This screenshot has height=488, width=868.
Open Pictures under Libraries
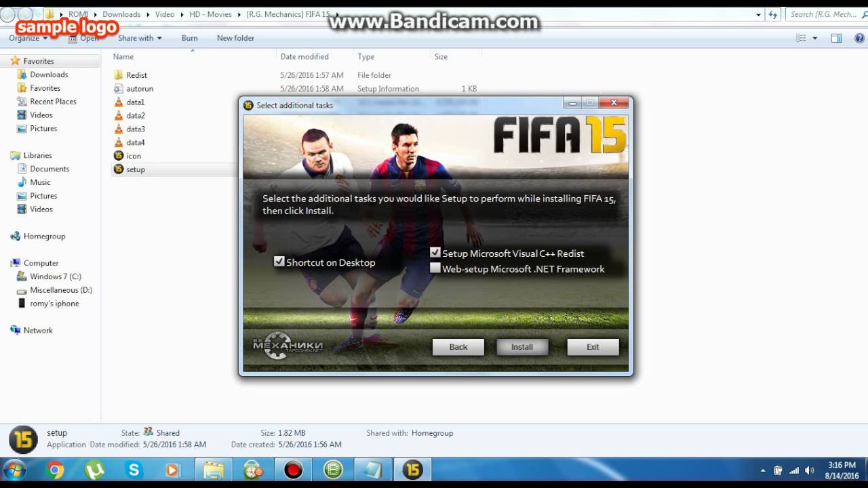(x=43, y=196)
